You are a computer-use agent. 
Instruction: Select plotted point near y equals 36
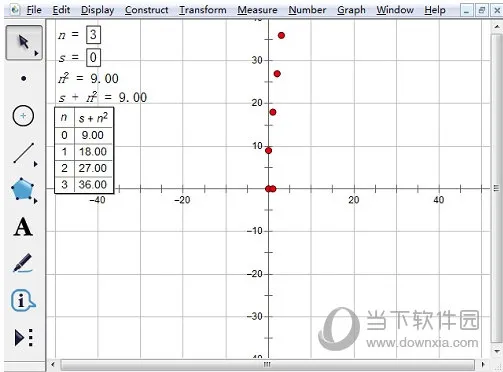(281, 35)
